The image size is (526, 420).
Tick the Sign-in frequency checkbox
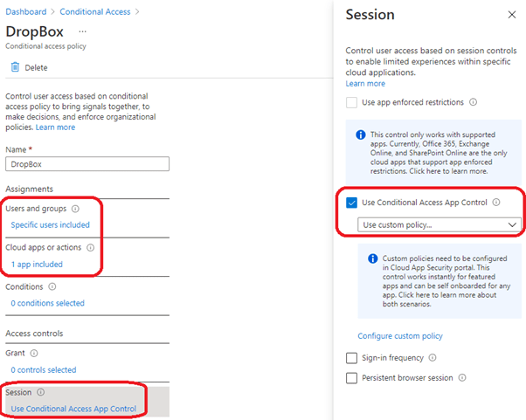[352, 358]
